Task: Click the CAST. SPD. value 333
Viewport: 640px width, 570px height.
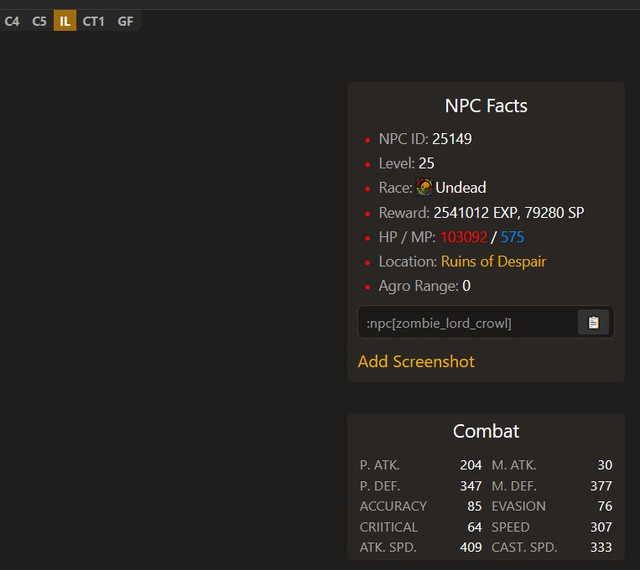Action: [x=601, y=548]
